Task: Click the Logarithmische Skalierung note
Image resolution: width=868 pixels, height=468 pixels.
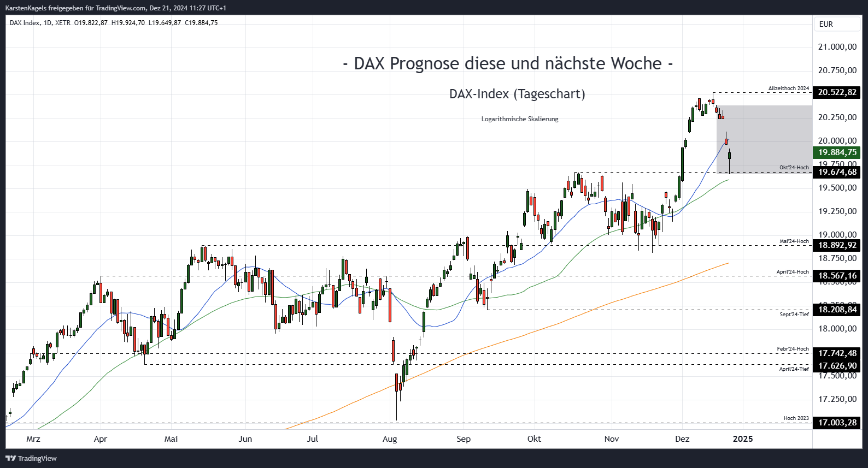Action: 520,119
